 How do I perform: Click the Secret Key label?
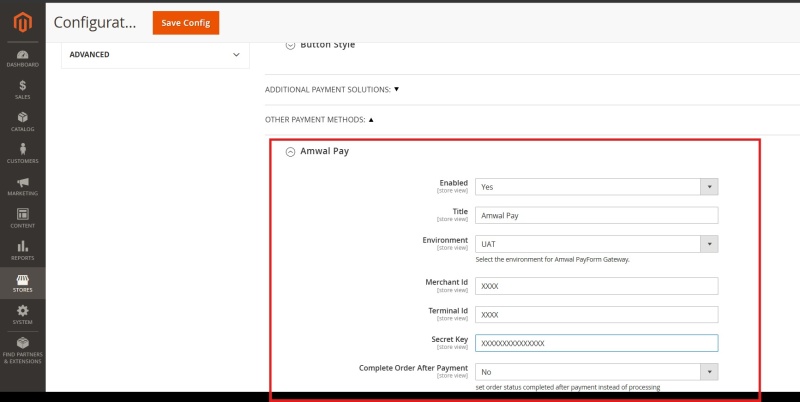(x=449, y=339)
